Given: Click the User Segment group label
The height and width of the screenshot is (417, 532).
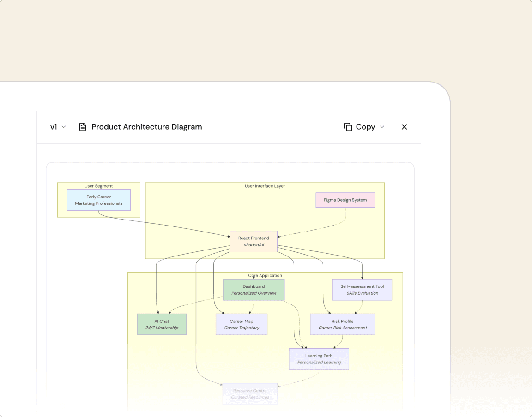Looking at the screenshot, I should tap(98, 186).
